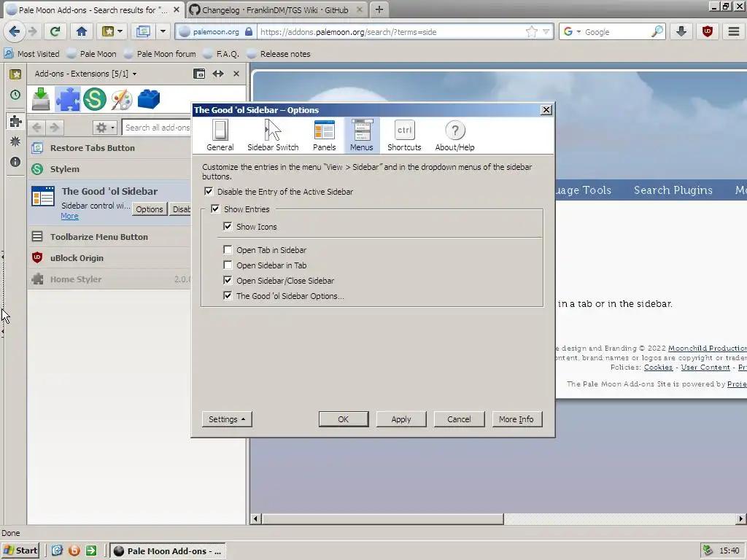Choose search engine via Google dropdown
Screen dimensions: 747x560
click(x=572, y=32)
